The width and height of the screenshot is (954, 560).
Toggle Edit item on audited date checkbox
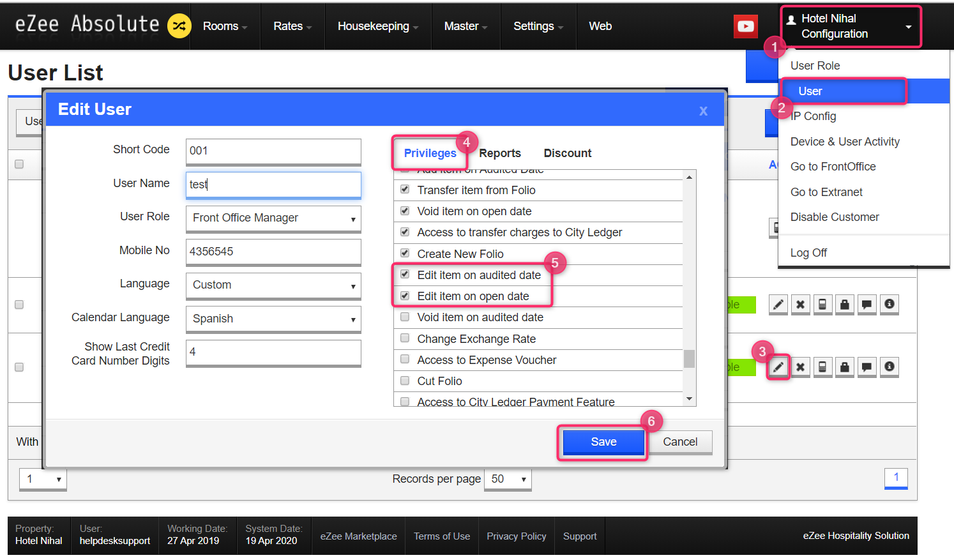tap(405, 275)
